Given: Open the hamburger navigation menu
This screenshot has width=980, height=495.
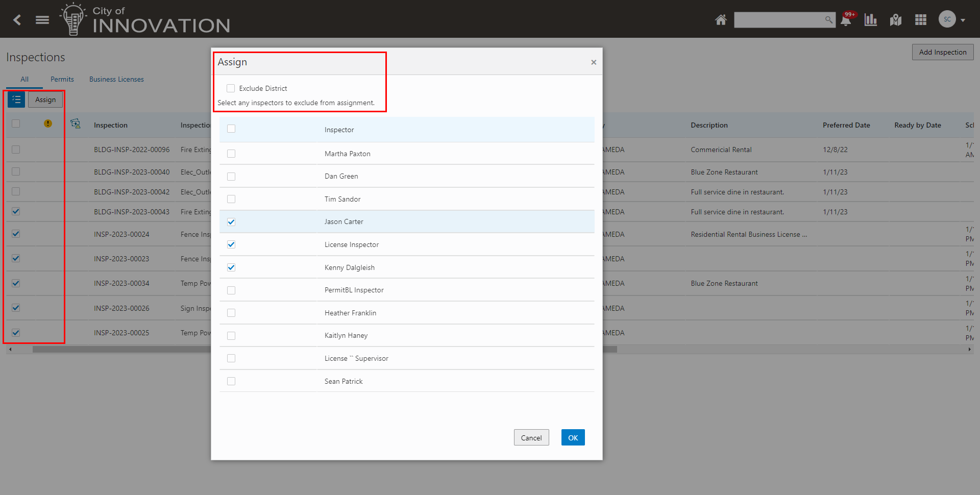Looking at the screenshot, I should click(42, 20).
